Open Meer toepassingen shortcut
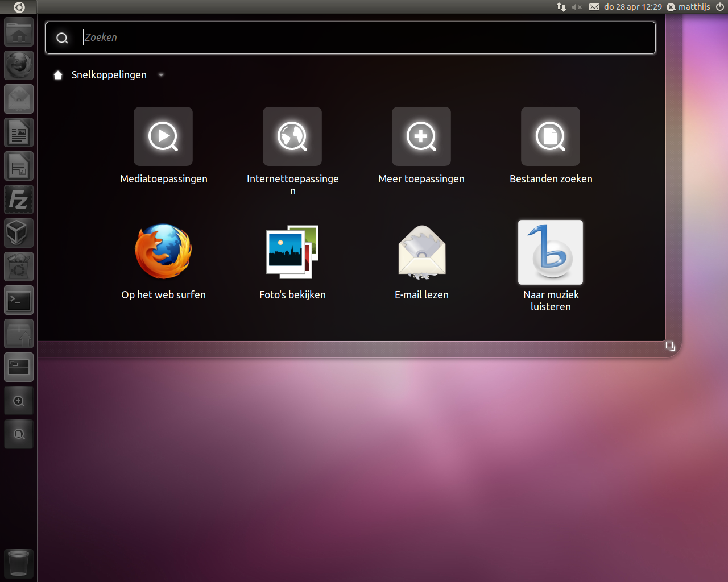The height and width of the screenshot is (582, 728). [421, 137]
